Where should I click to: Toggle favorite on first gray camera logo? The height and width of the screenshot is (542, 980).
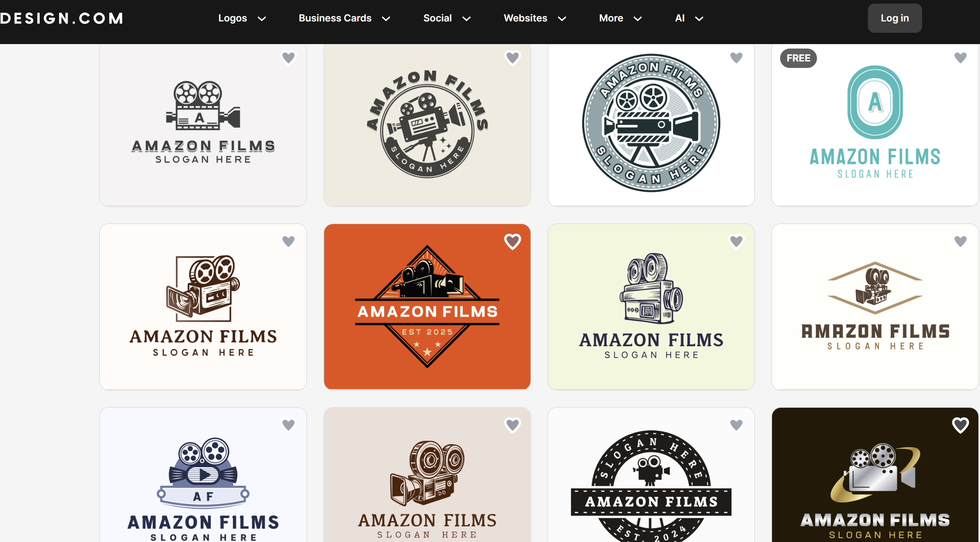288,58
